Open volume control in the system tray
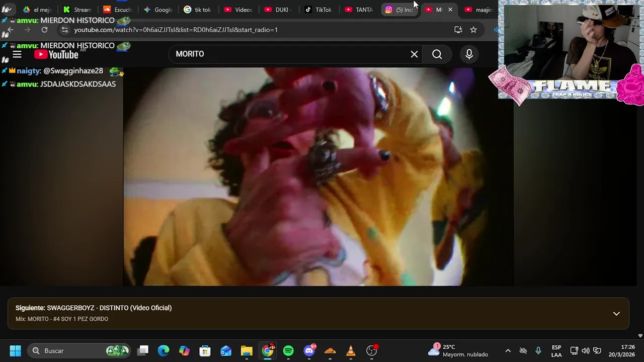 (x=586, y=350)
